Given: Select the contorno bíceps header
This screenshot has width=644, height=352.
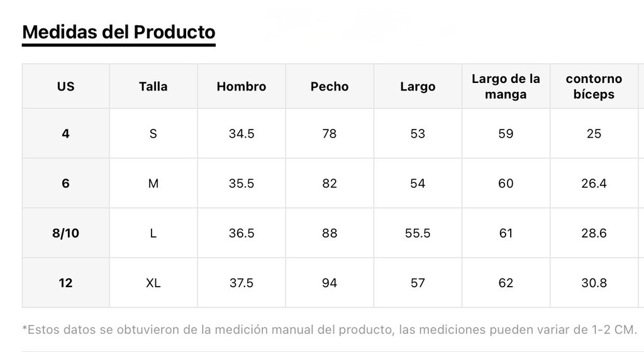Looking at the screenshot, I should click(x=594, y=86).
